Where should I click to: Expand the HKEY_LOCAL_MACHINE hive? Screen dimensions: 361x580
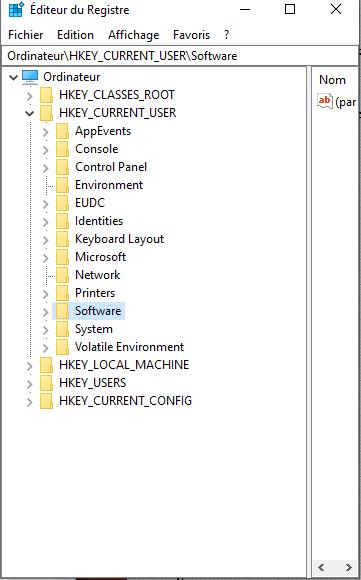(30, 366)
